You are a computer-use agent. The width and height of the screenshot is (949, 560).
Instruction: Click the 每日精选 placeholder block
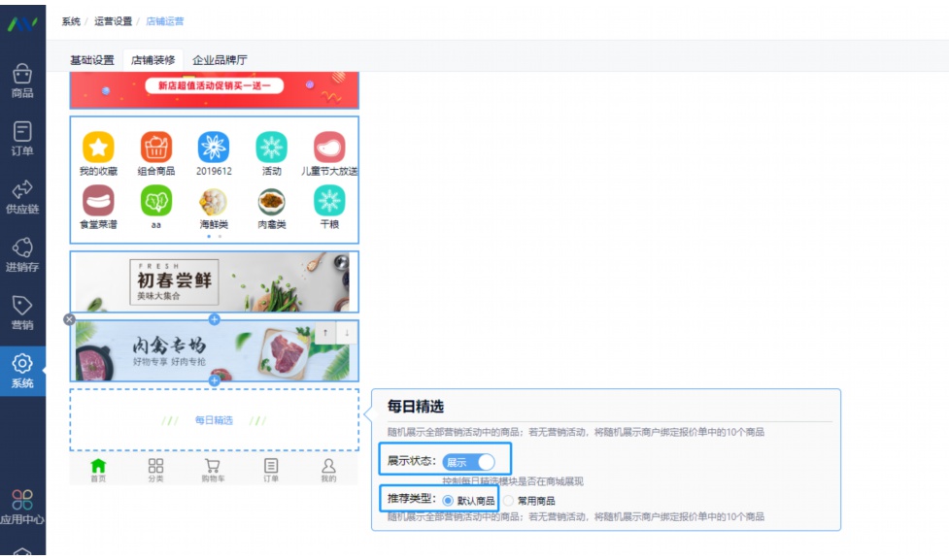click(x=216, y=420)
